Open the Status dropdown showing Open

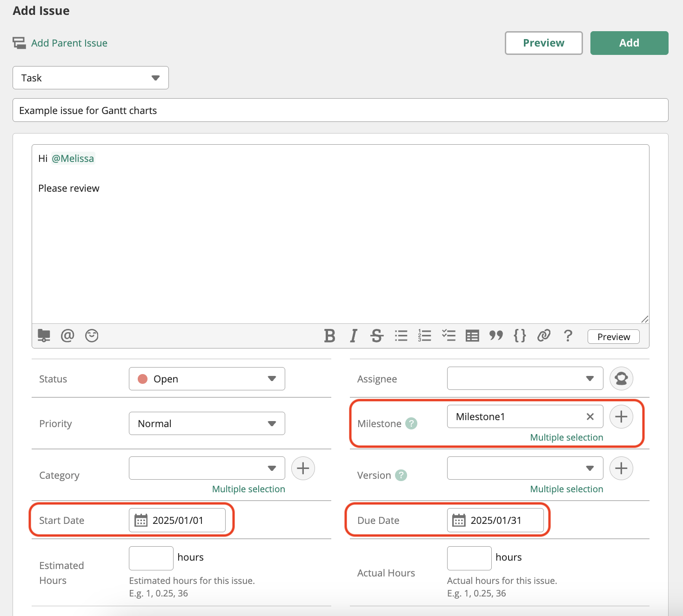point(207,379)
